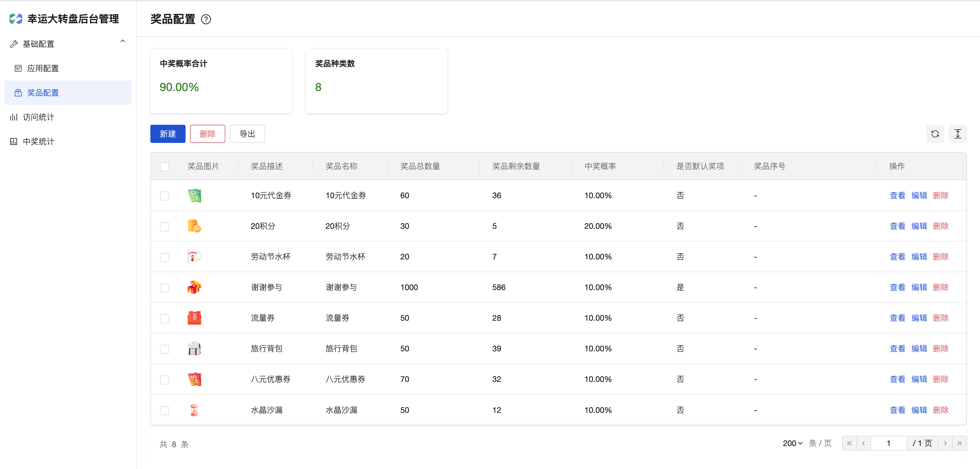
Task: Click the row density height icon
Action: click(958, 134)
